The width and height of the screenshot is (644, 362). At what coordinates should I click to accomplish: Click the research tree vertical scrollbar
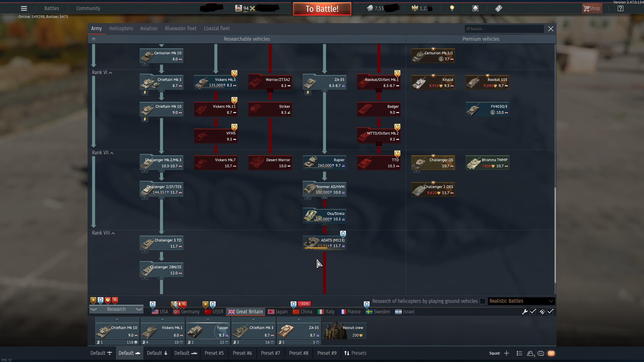555,235
